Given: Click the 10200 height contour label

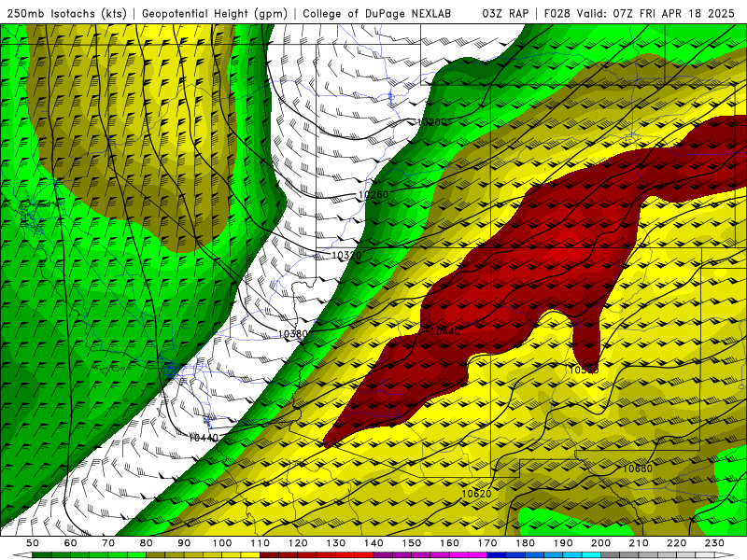Looking at the screenshot, I should pos(432,122).
